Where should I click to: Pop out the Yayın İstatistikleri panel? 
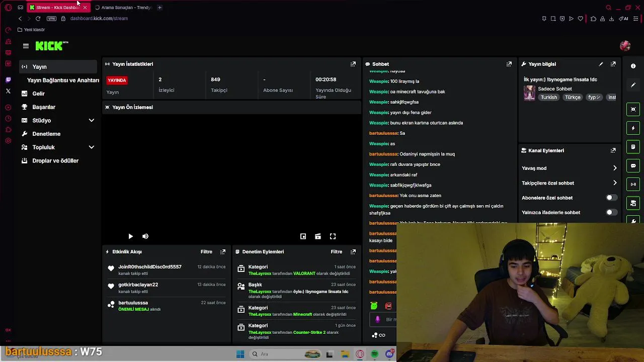point(353,64)
